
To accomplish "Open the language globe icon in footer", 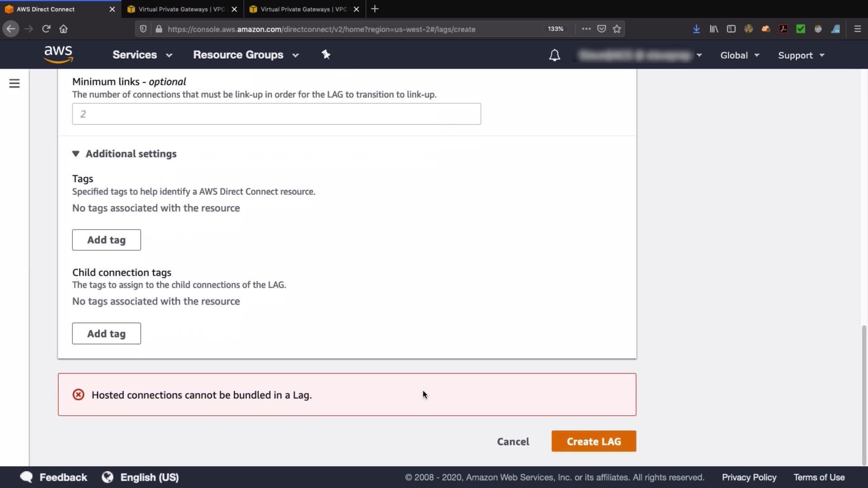I will coord(108,477).
